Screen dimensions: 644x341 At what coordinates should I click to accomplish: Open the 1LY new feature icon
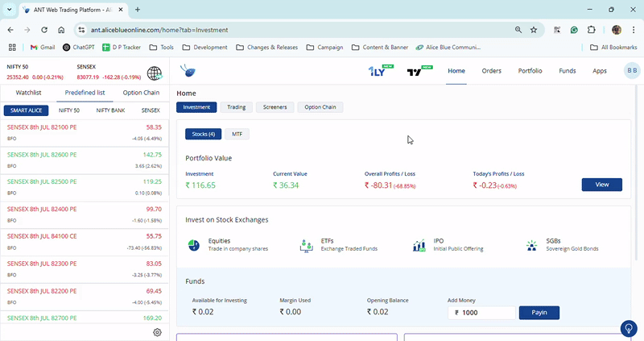380,71
